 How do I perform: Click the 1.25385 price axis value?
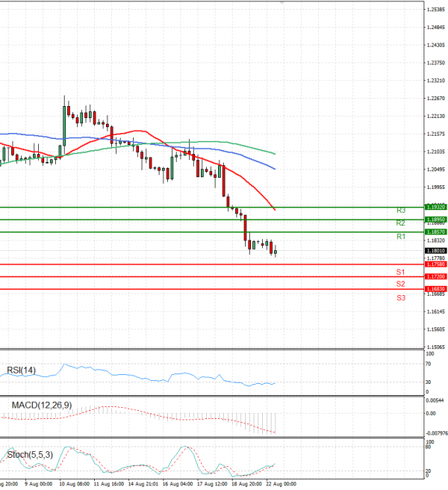[x=436, y=10]
